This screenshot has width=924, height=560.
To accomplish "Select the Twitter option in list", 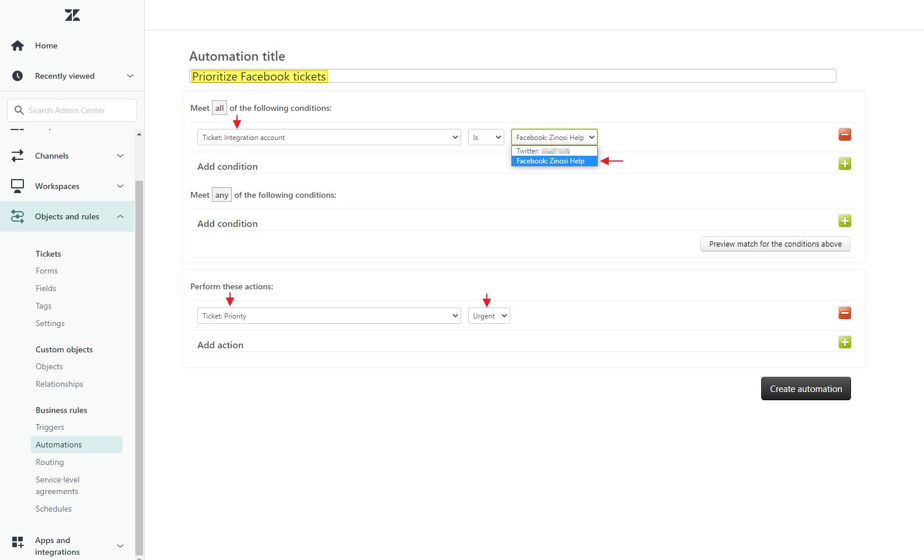I will (x=555, y=151).
